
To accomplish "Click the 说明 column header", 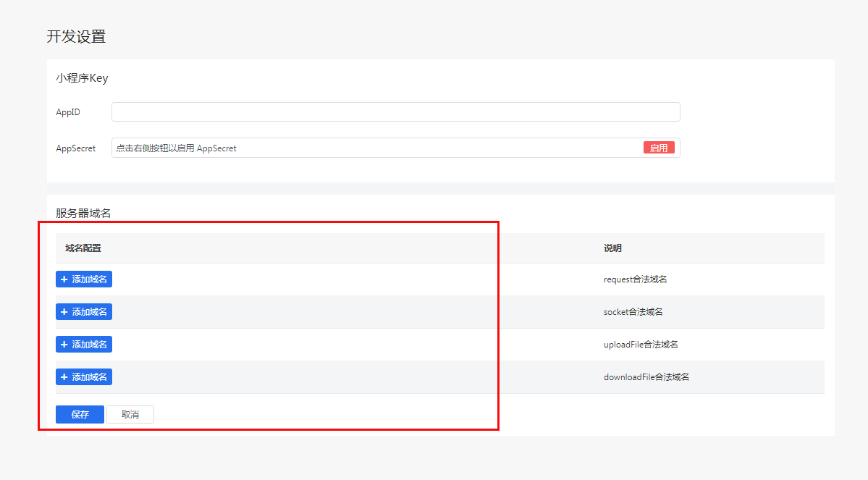I will pos(612,248).
